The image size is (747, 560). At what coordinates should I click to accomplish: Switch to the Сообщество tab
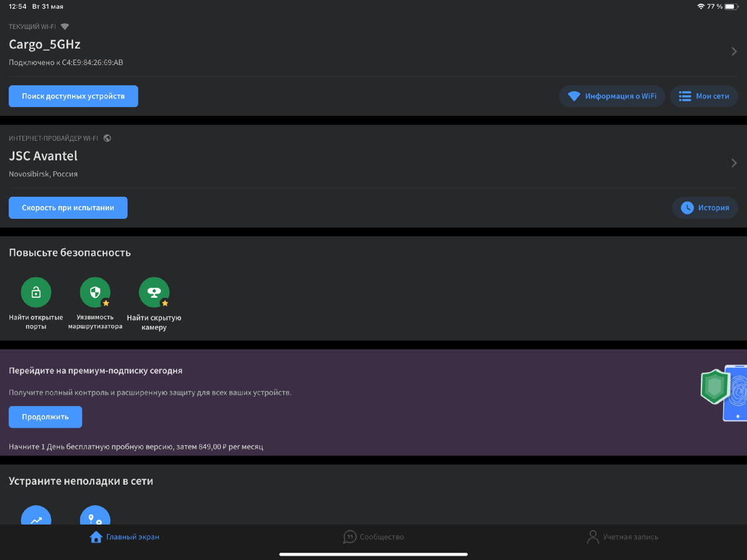click(374, 537)
